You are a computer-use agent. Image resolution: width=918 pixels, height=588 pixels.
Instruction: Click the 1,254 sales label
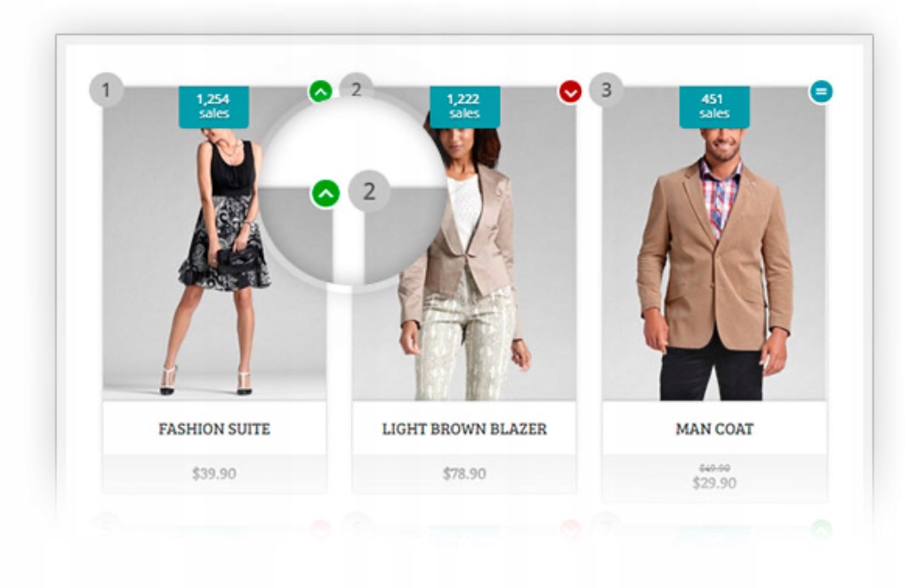click(213, 107)
